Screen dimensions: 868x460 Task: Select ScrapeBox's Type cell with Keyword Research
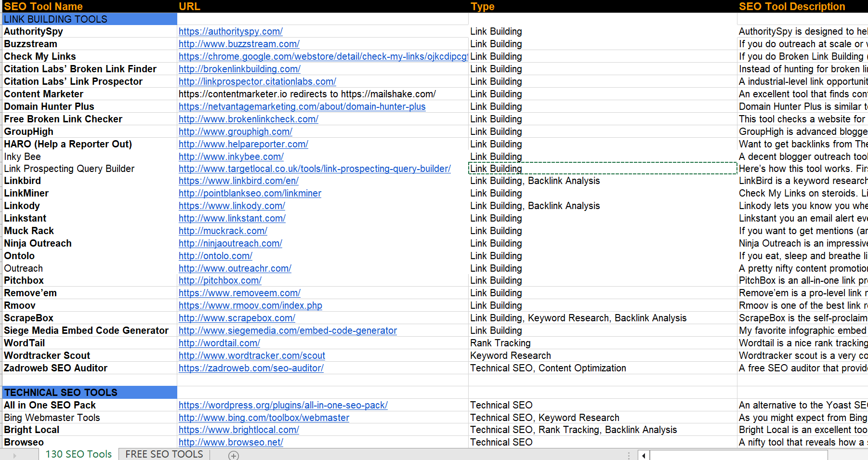click(x=603, y=318)
